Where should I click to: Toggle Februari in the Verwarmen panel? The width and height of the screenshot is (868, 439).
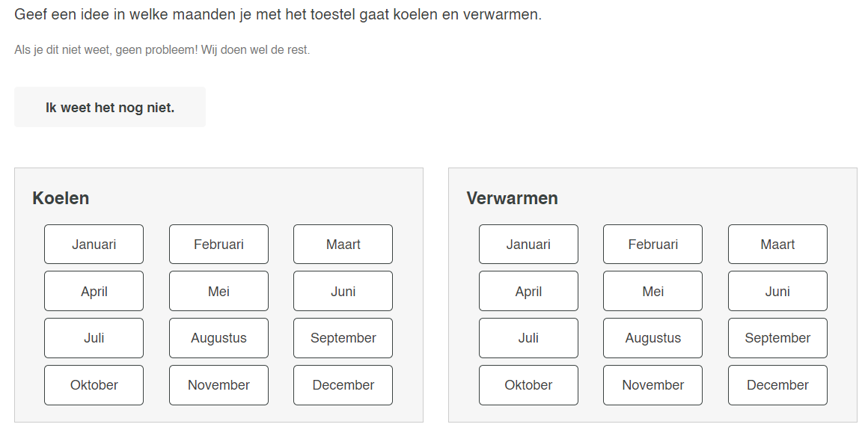[x=652, y=245]
